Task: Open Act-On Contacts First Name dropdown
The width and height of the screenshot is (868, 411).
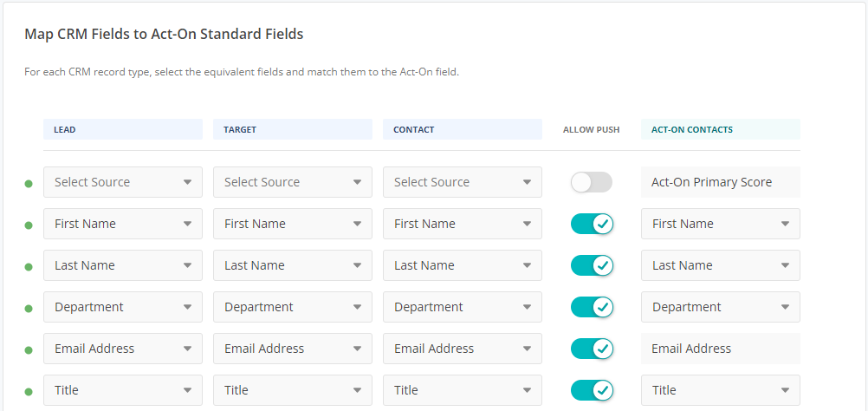Action: click(x=721, y=224)
